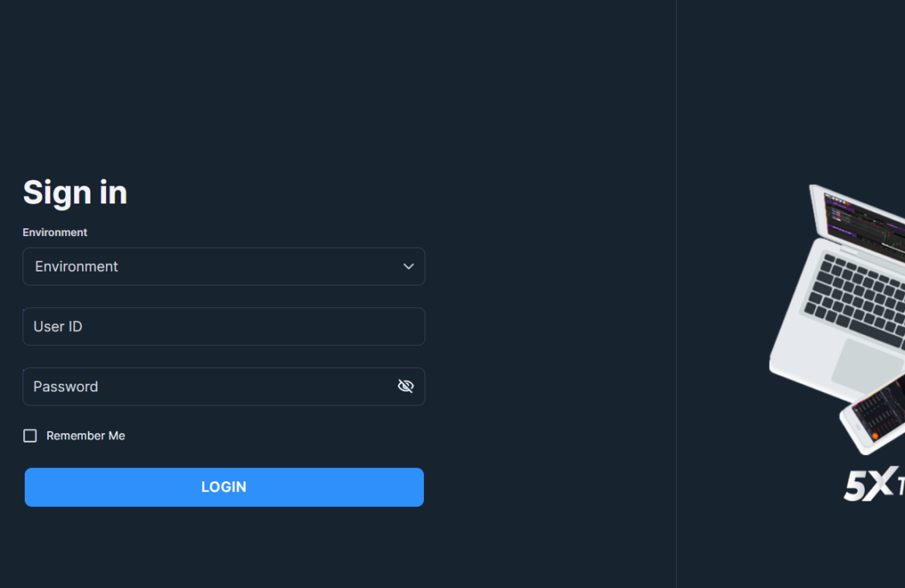Toggle password visibility eye icon
Image resolution: width=905 pixels, height=588 pixels.
[x=406, y=386]
